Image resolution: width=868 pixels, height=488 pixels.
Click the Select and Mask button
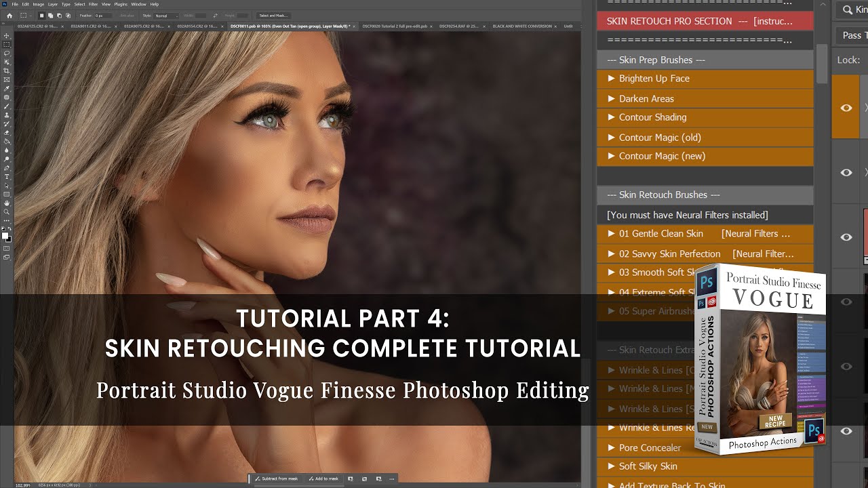(x=273, y=16)
